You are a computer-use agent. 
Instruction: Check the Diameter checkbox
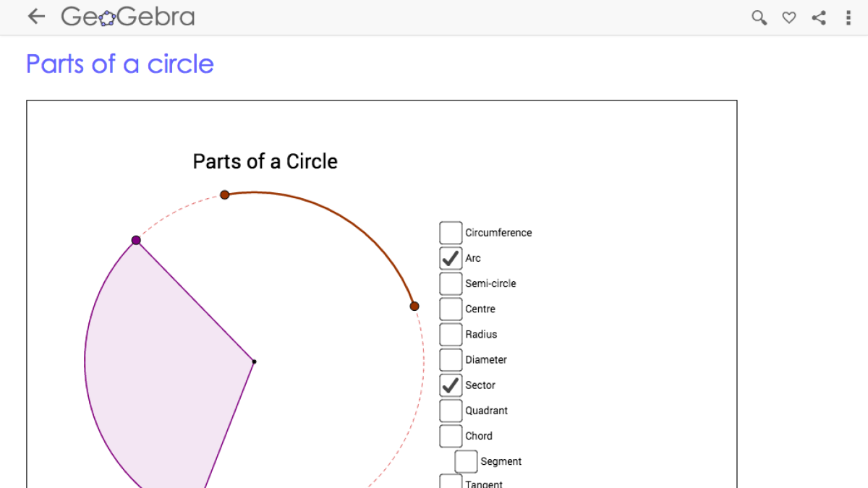tap(451, 359)
